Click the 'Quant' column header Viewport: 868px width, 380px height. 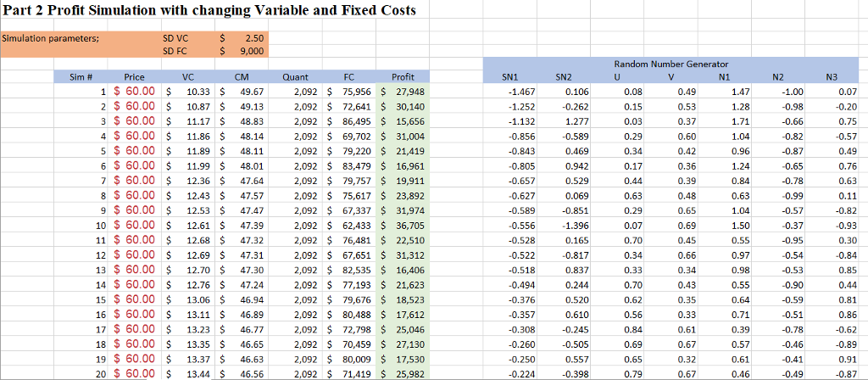[295, 77]
